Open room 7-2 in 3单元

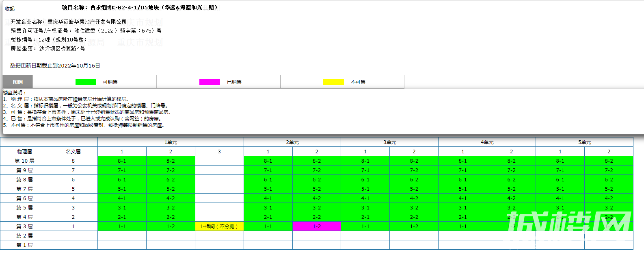tap(414, 170)
